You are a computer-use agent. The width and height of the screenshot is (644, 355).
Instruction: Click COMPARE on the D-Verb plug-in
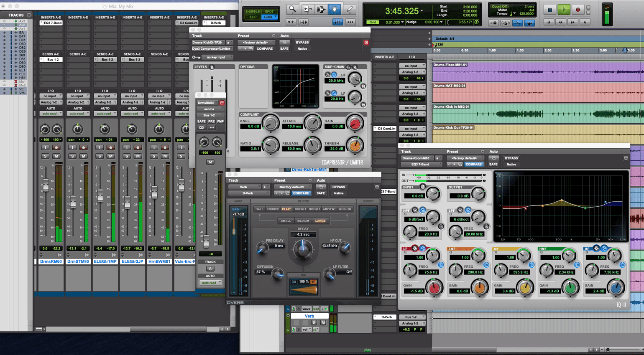coord(302,193)
